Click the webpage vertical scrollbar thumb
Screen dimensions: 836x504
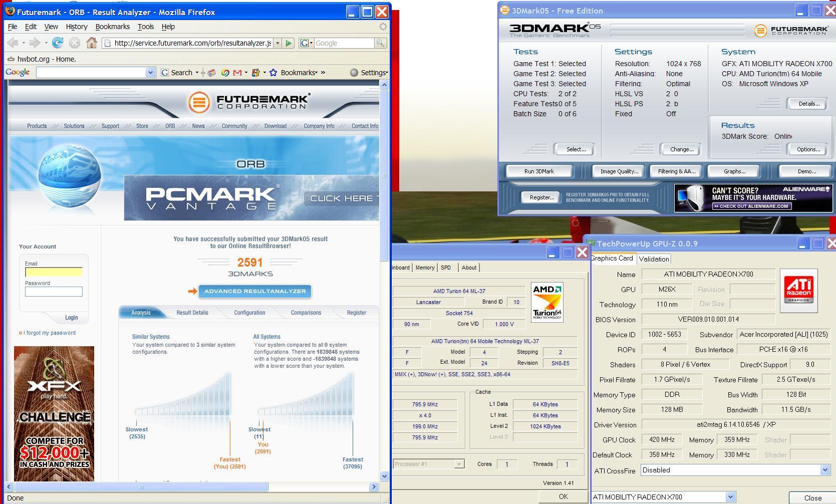pos(385,176)
